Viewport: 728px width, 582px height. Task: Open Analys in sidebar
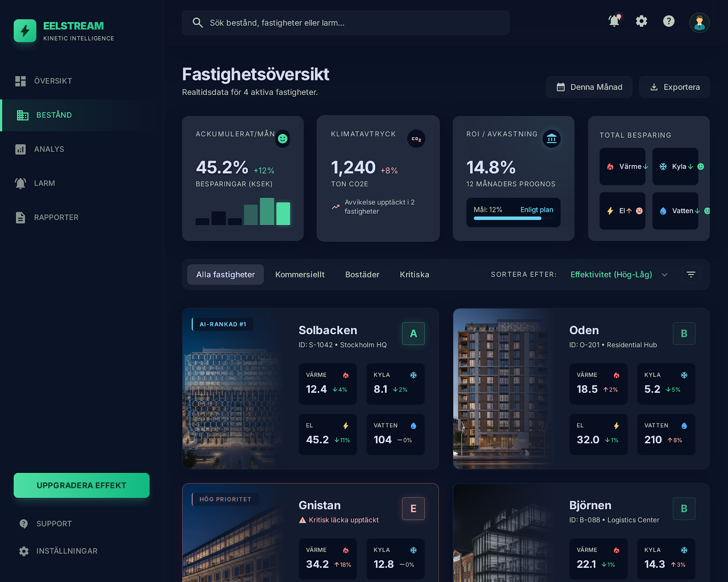(x=81, y=149)
